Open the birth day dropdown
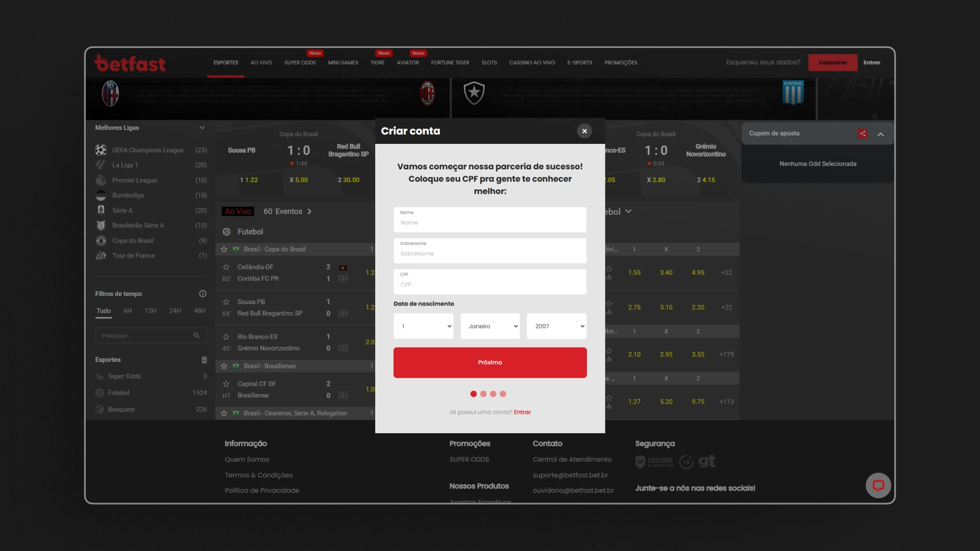The width and height of the screenshot is (980, 551). pyautogui.click(x=424, y=326)
